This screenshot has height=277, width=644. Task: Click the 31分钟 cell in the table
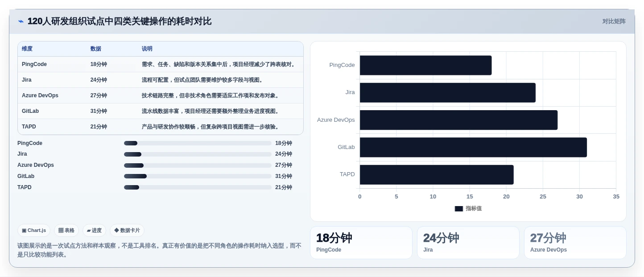coord(99,111)
